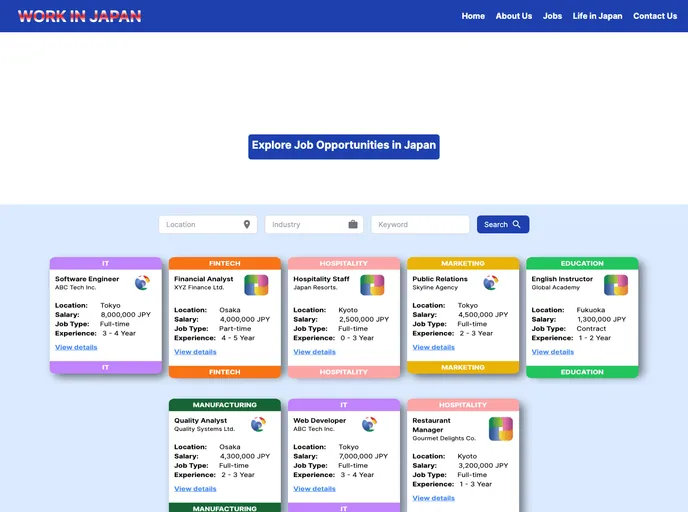Image resolution: width=688 pixels, height=512 pixels.
Task: View details for Software Engineer job
Action: pyautogui.click(x=76, y=347)
